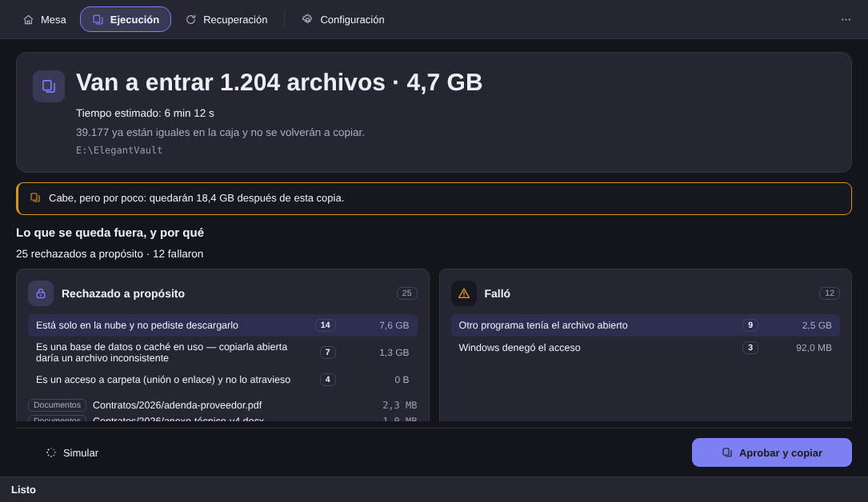The width and height of the screenshot is (868, 502).
Task: Run the Simular action
Action: 73,452
